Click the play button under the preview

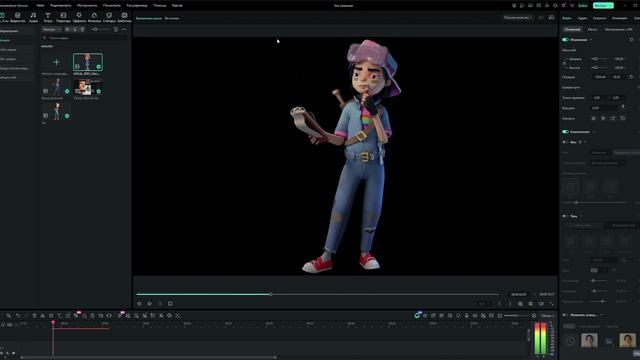pos(149,304)
